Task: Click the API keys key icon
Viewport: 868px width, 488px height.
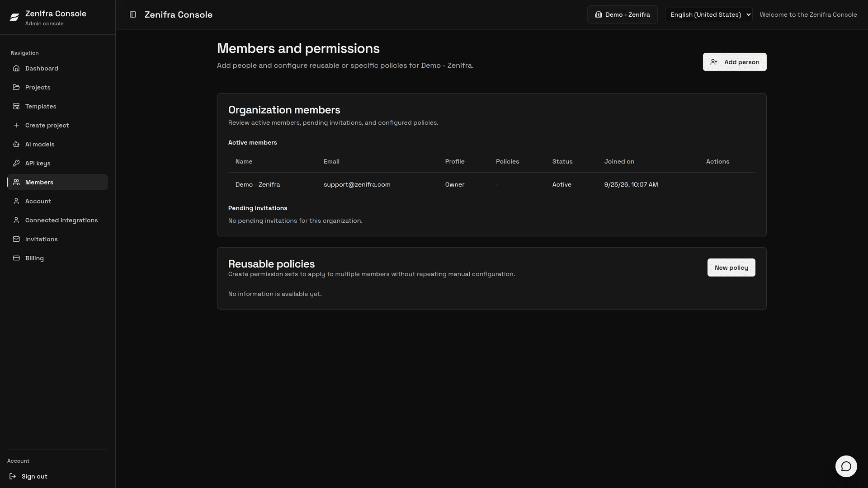Action: click(x=16, y=163)
